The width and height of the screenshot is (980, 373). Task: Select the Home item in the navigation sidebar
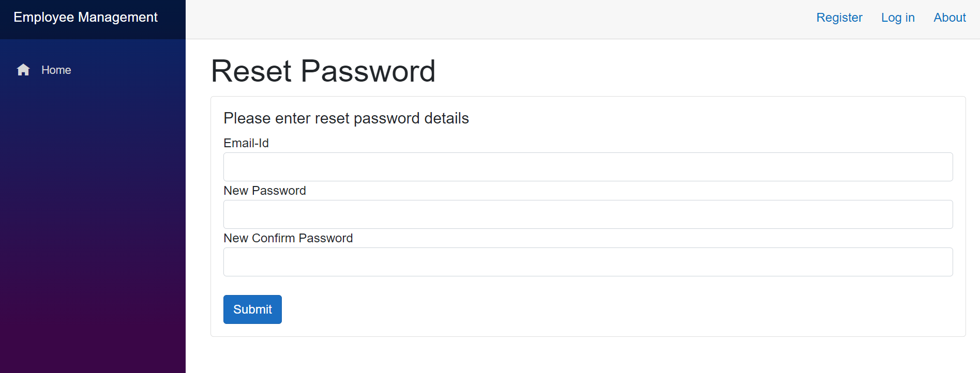pyautogui.click(x=56, y=70)
